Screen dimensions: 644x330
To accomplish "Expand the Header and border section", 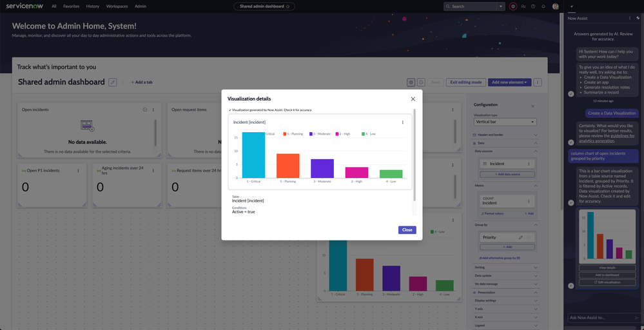I will coord(505,135).
